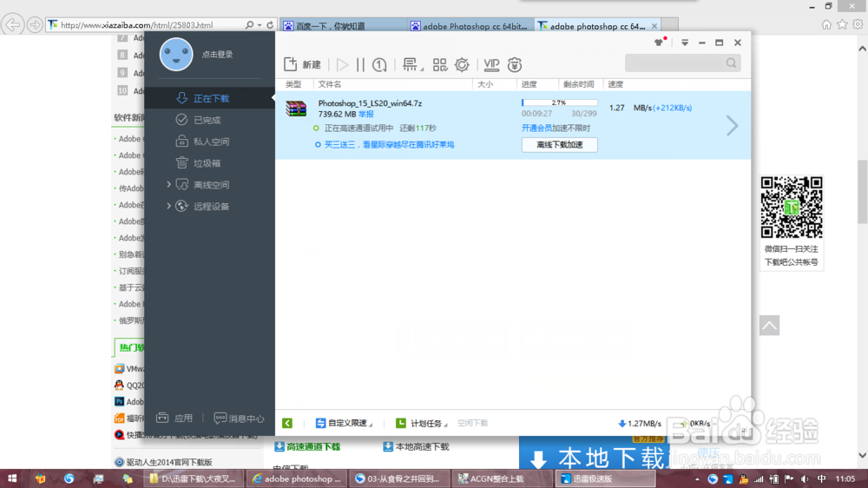Click the browser back button
This screenshot has height=488, width=868.
12,24
